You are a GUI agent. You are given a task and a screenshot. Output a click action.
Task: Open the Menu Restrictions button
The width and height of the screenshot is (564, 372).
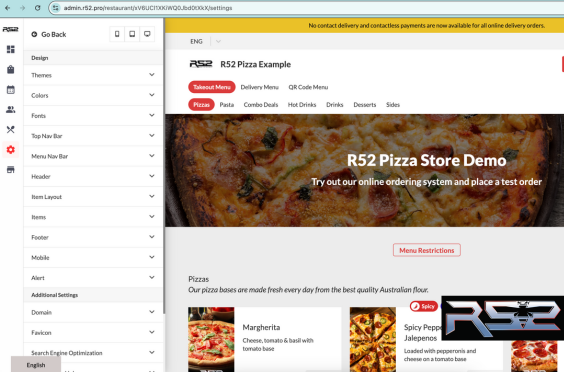click(427, 250)
